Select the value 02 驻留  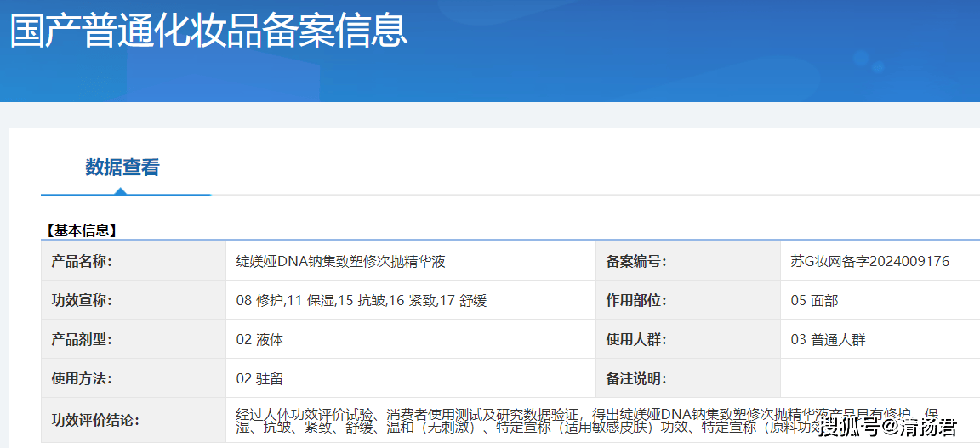coord(260,378)
